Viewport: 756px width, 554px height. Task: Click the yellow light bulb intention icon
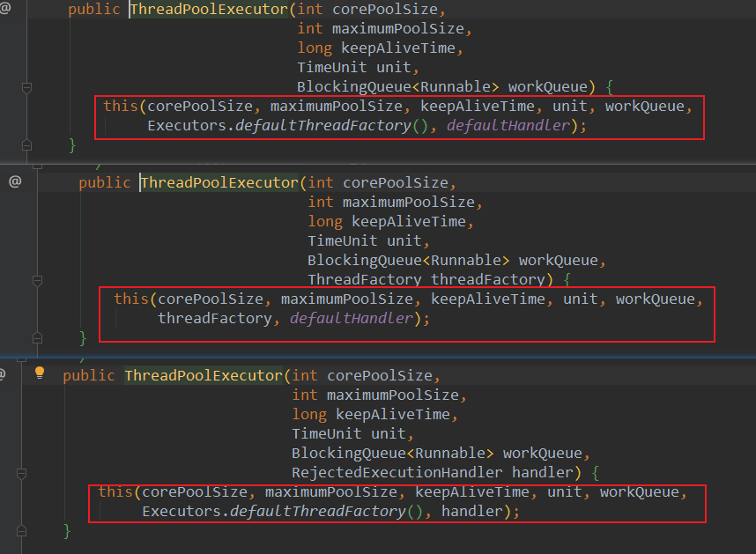[x=40, y=373]
